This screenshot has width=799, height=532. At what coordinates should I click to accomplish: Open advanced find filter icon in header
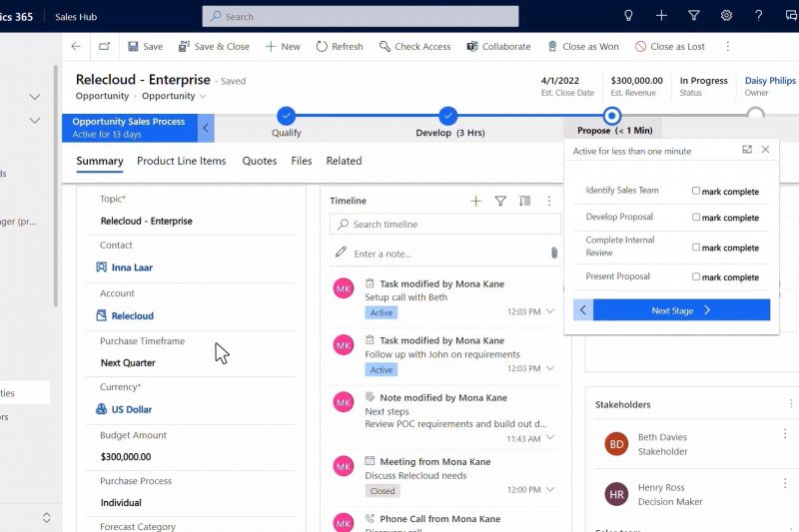tap(693, 16)
